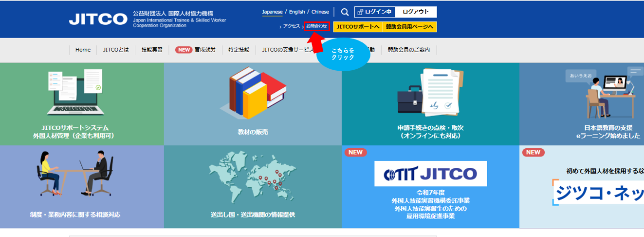Image resolution: width=644 pixels, height=237 pixels.
Task: Switch language to Japanese
Action: (272, 12)
